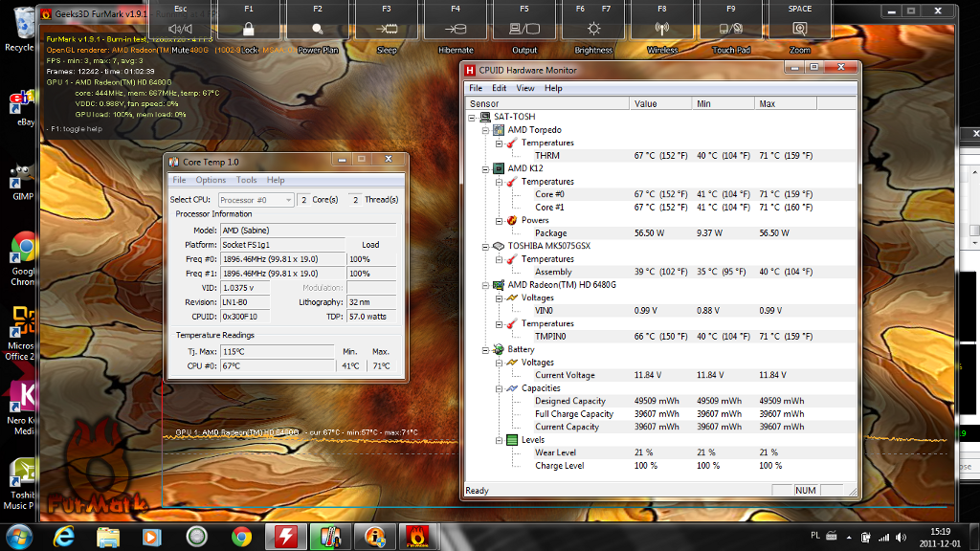Click the Recycle Bin desktop icon

[21, 30]
